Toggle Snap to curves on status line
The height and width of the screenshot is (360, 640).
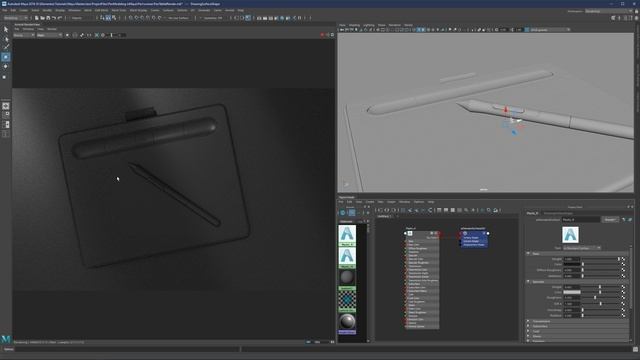coord(136,18)
